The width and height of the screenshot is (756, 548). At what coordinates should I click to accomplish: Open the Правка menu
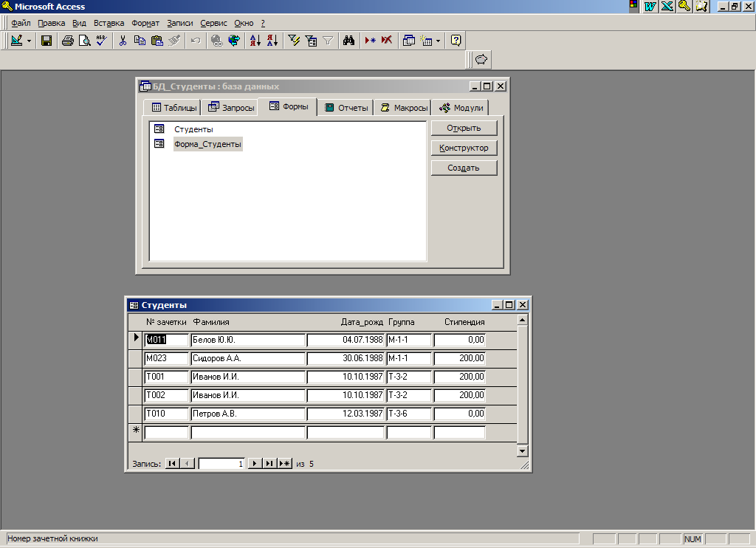51,23
